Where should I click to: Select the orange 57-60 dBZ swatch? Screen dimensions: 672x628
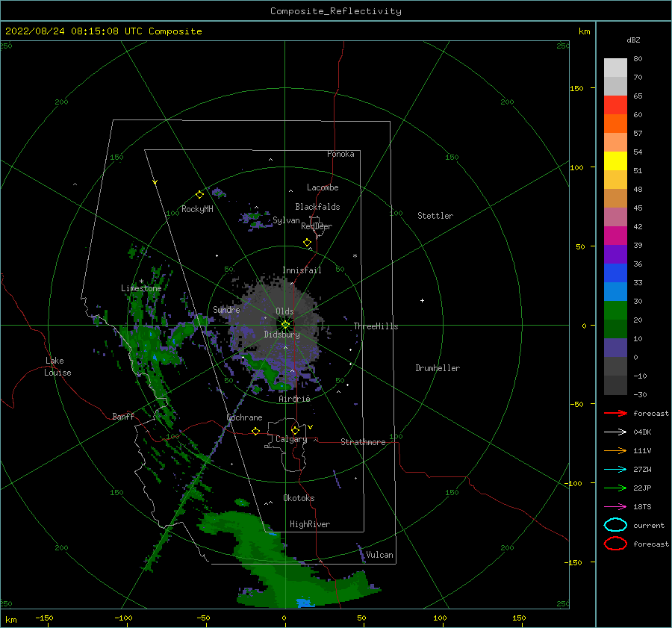click(x=615, y=124)
